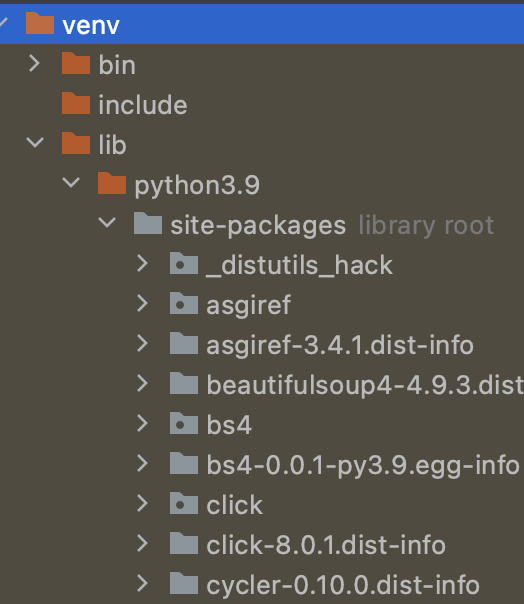Screen dimensions: 524x604
Task: Click the include folder icon
Action: tap(76, 104)
